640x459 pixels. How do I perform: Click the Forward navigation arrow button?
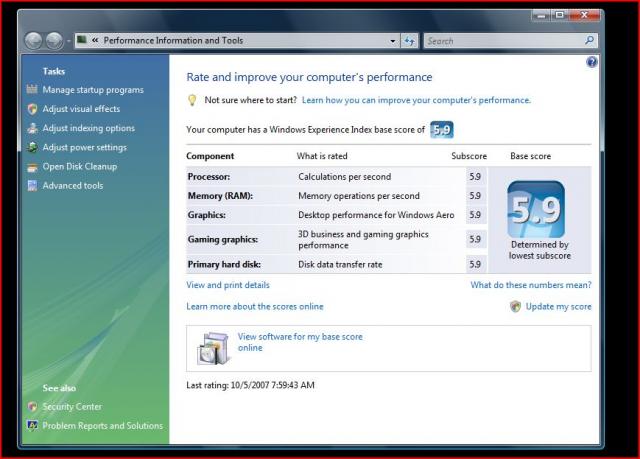click(x=54, y=40)
